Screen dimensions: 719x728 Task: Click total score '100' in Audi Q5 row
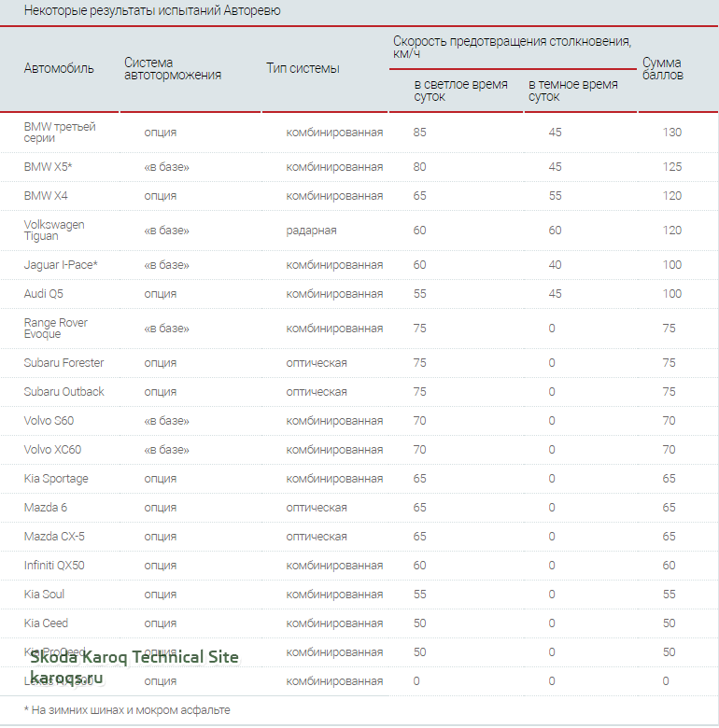coord(672,293)
